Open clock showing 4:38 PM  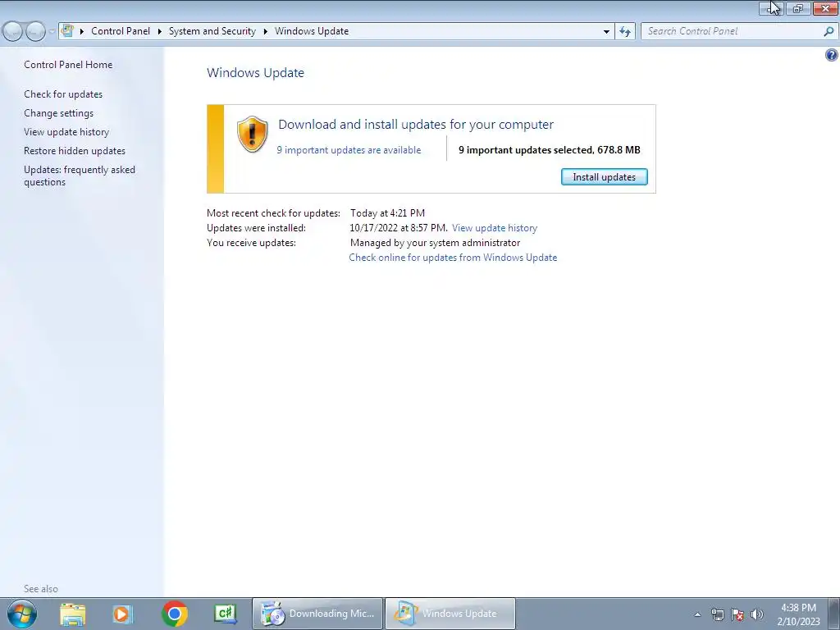[x=798, y=614]
